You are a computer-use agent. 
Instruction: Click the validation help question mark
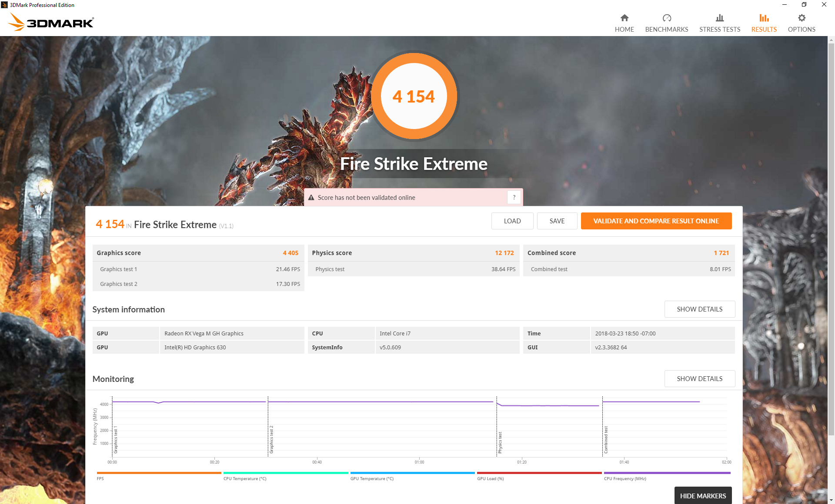coord(514,197)
